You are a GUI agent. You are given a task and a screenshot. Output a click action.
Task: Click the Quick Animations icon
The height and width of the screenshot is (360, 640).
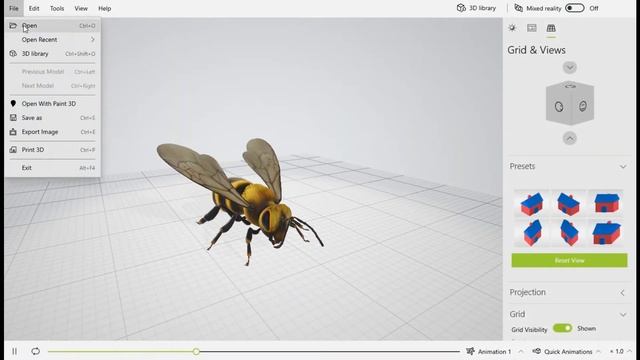pyautogui.click(x=537, y=351)
